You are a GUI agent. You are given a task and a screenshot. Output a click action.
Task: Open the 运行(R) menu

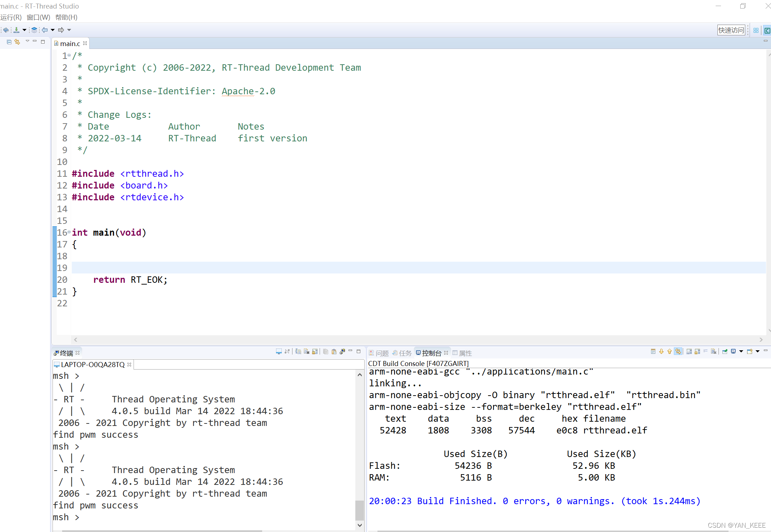click(11, 17)
